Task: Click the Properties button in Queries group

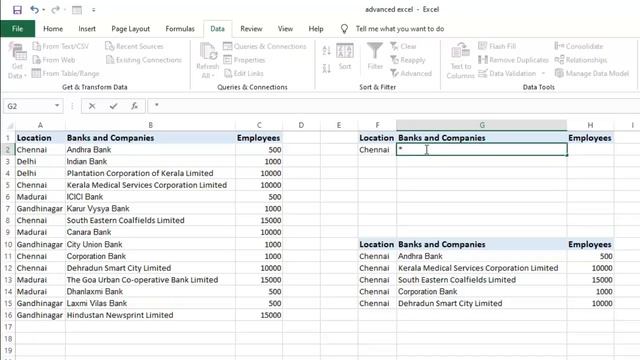Action: (244, 60)
